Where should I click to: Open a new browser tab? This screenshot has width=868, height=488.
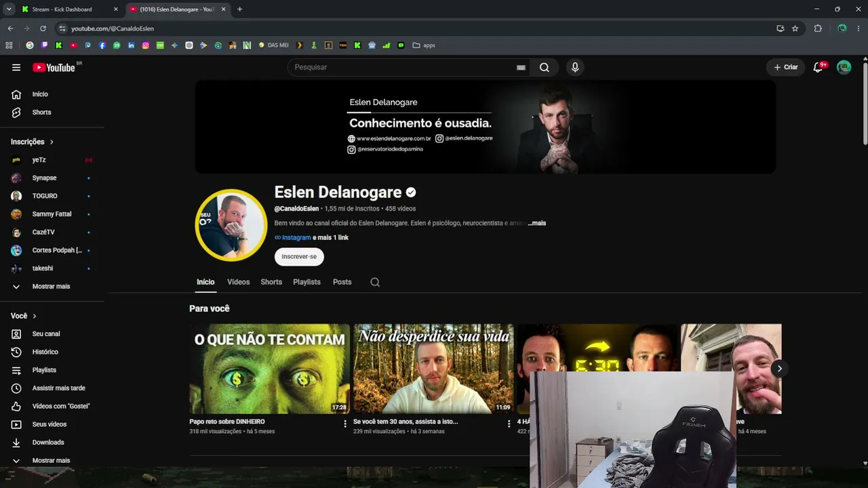239,9
